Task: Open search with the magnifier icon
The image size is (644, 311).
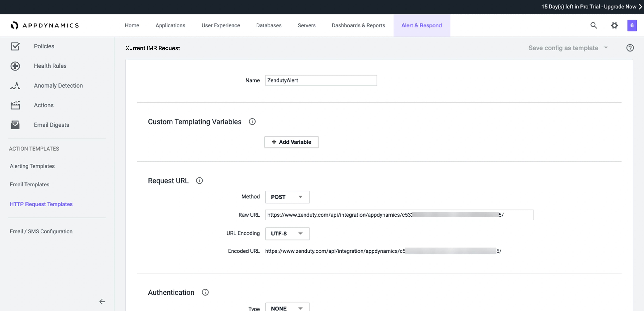Action: coord(593,25)
